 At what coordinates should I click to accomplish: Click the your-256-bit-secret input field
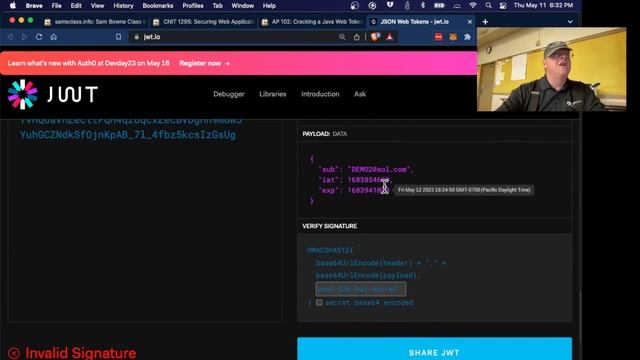point(361,289)
